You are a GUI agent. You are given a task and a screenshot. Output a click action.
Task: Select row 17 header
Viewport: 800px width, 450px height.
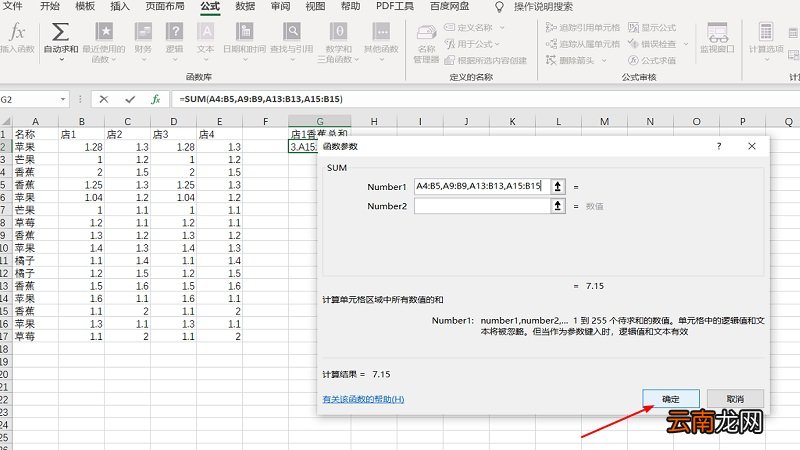(x=5, y=336)
